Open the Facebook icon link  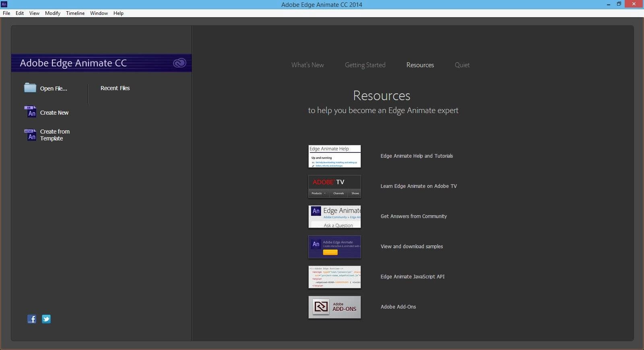click(x=31, y=319)
